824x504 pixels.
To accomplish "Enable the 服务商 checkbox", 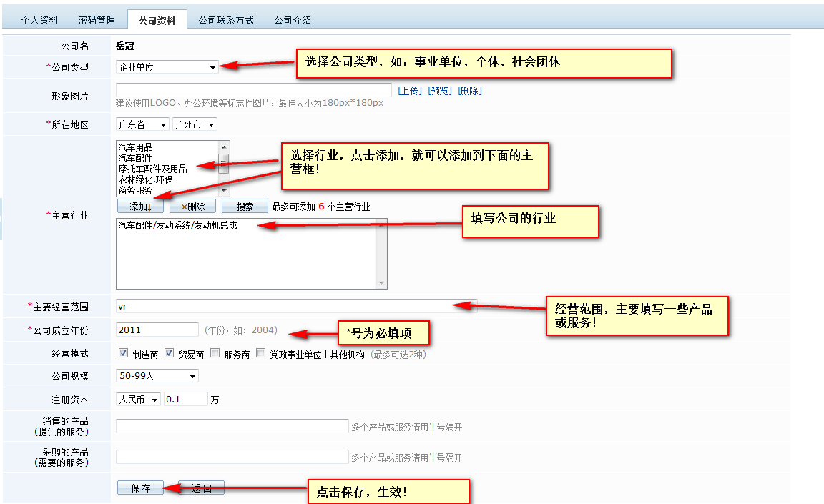I will tap(215, 353).
